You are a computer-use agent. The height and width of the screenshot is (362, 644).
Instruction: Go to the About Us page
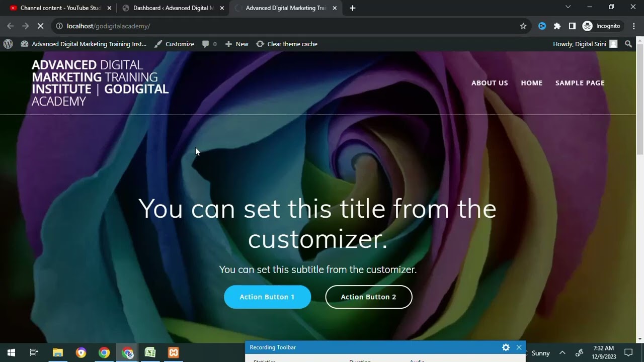[490, 83]
